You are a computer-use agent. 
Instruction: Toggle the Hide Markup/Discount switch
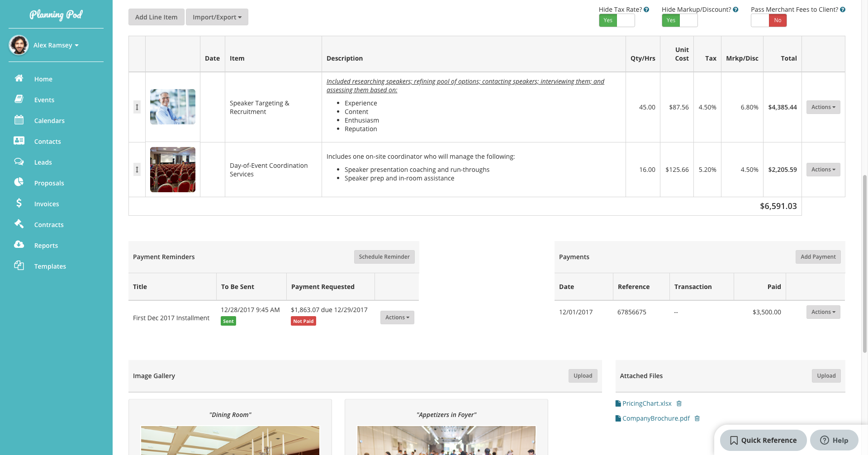(x=679, y=20)
